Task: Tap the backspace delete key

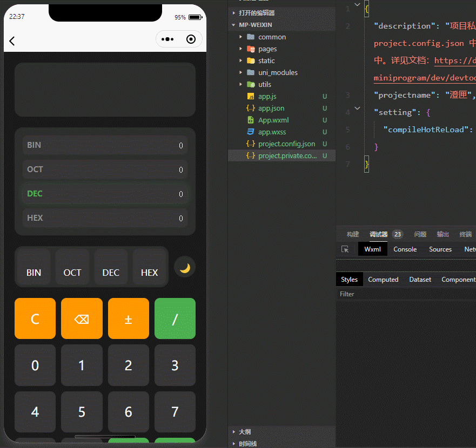Action: [82, 318]
